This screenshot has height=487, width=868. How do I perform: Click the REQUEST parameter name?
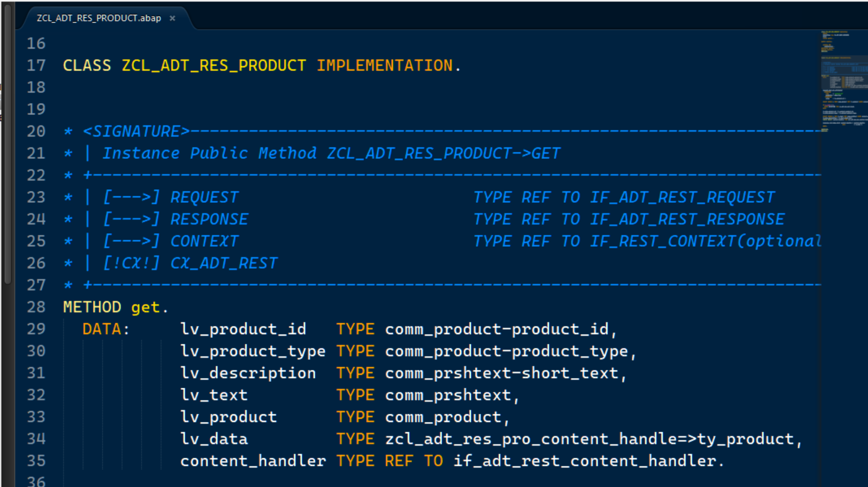point(204,197)
